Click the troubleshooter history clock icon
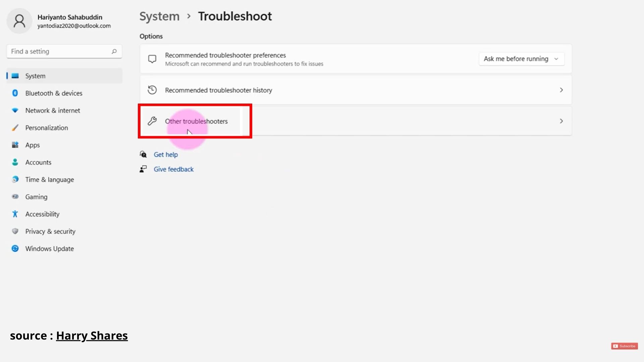The image size is (644, 362). pos(152,90)
